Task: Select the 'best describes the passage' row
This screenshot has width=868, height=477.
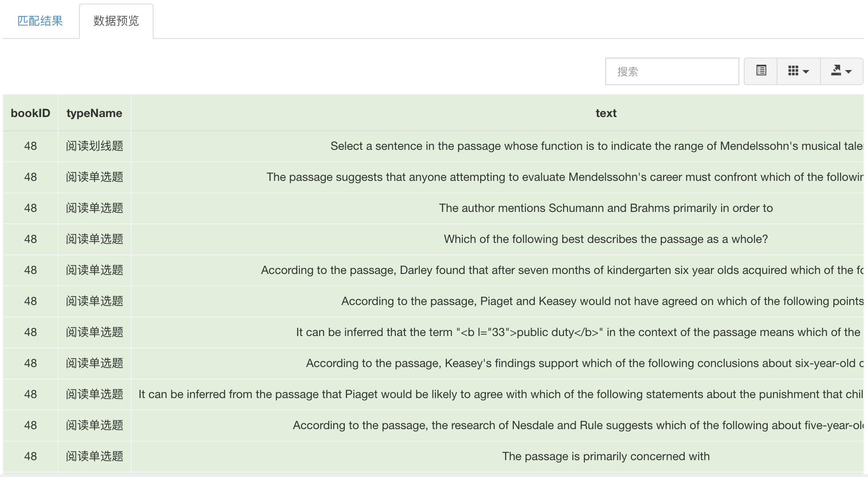Action: 433,239
